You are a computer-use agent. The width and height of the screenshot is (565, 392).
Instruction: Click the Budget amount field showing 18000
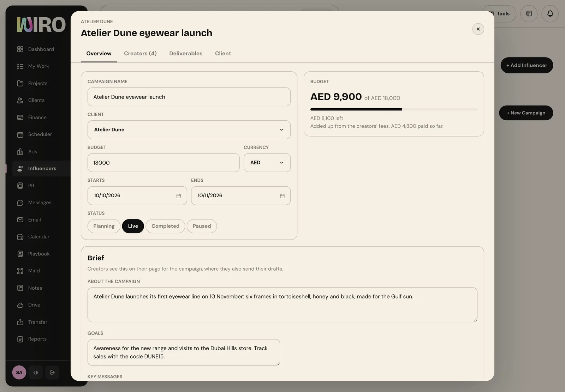click(x=163, y=163)
